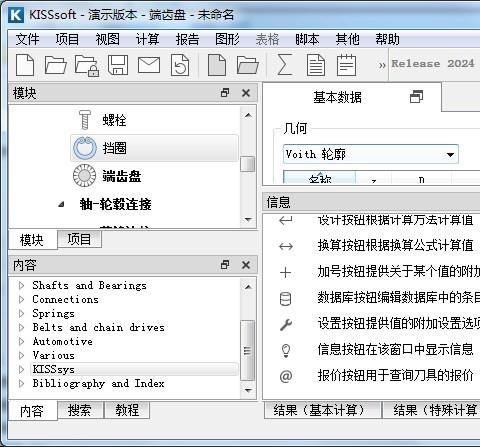Viewport: 480px width, 447px height.
Task: Click the Open file folder icon
Action: point(55,65)
